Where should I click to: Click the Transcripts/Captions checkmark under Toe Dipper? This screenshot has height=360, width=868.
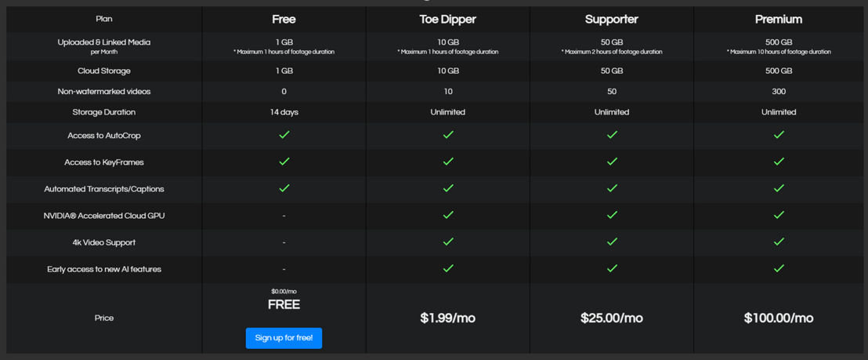pos(448,188)
